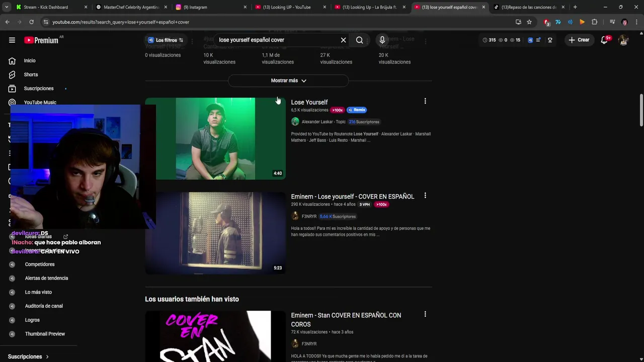Open more options for Lose yourself COVER EN ESPAÑOL
Viewport: 644px width, 362px height.
[x=425, y=196]
